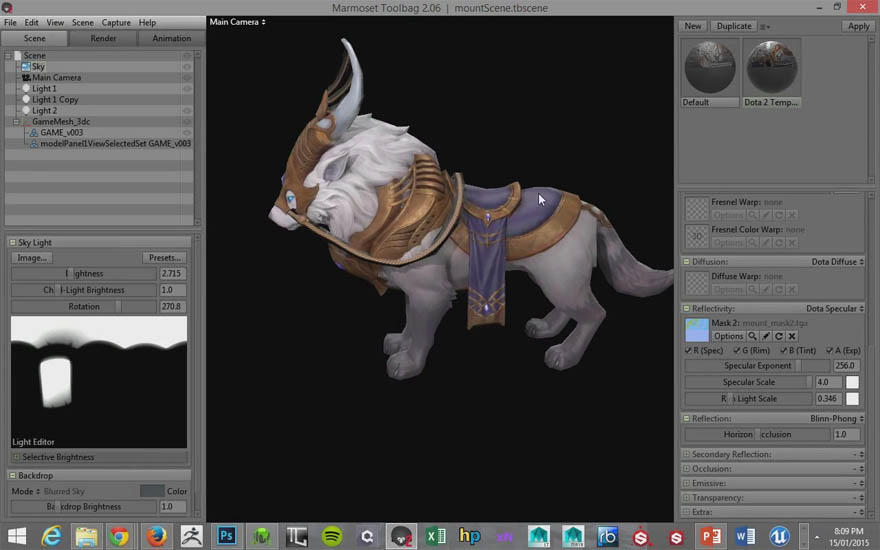This screenshot has height=550, width=880.
Task: Toggle the A (Exp) checkbox
Action: pos(829,350)
